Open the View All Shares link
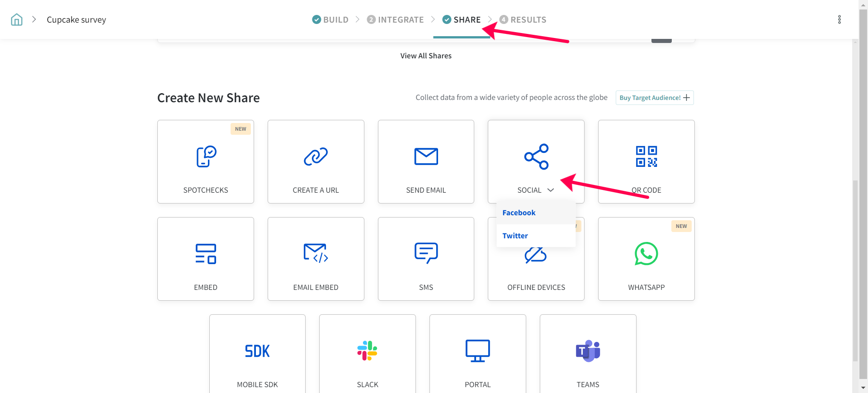The width and height of the screenshot is (868, 393). click(x=426, y=56)
